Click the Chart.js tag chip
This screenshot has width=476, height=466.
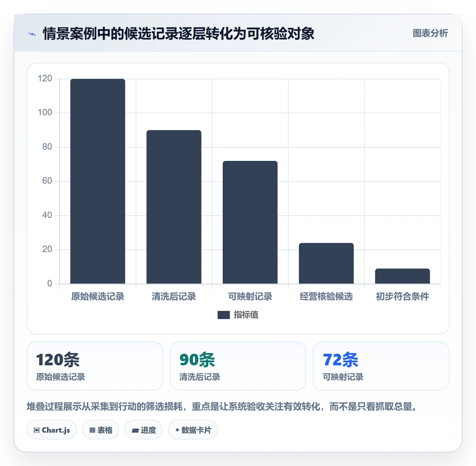[x=52, y=430]
